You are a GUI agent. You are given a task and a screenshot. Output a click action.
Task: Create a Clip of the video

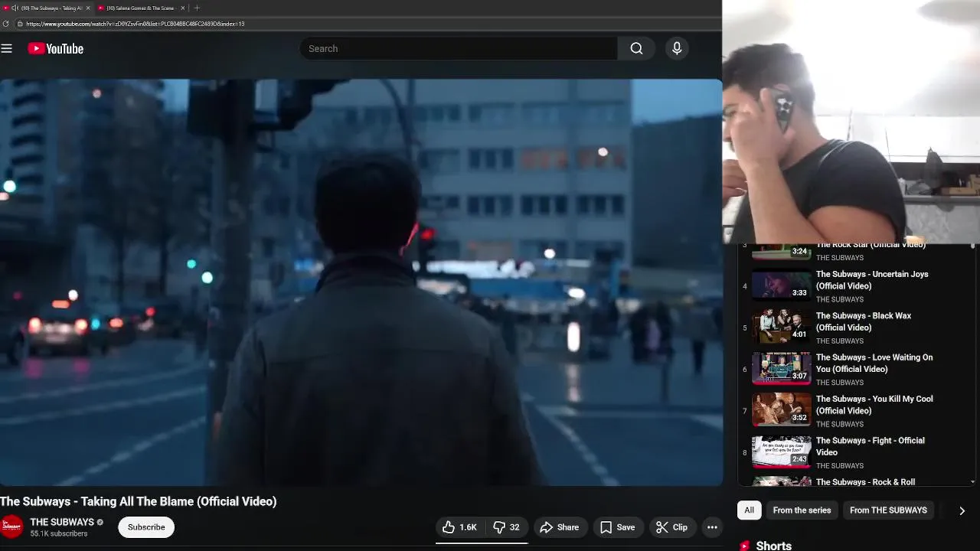click(x=672, y=527)
